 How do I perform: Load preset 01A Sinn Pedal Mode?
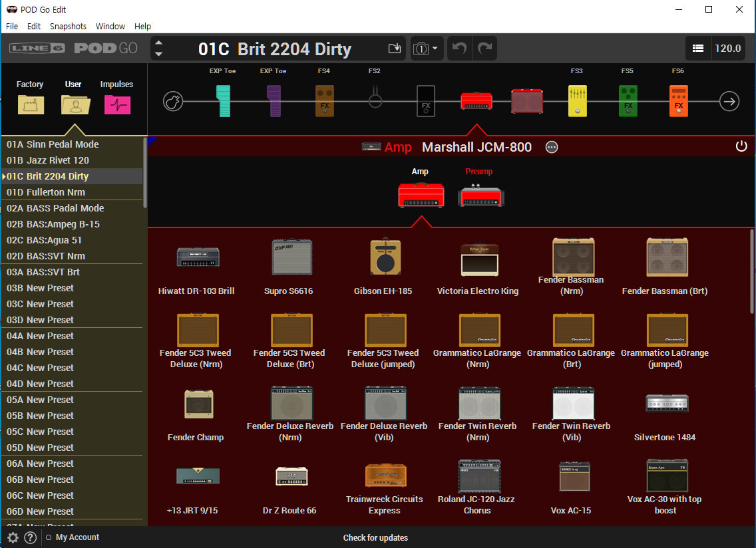(73, 144)
